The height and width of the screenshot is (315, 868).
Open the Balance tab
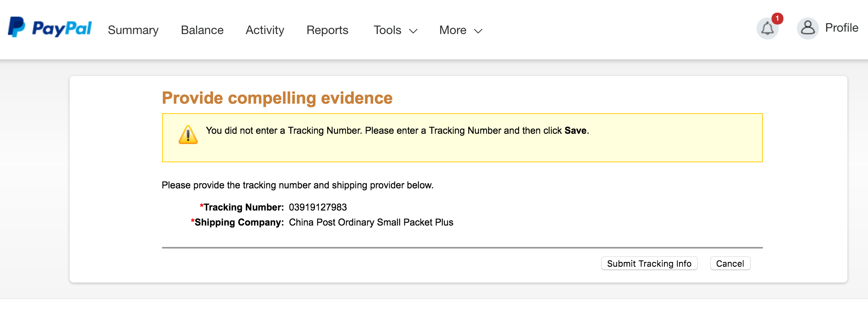(202, 30)
